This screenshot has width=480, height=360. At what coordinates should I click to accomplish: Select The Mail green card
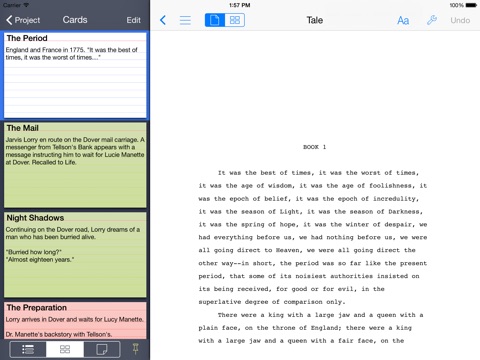point(75,165)
